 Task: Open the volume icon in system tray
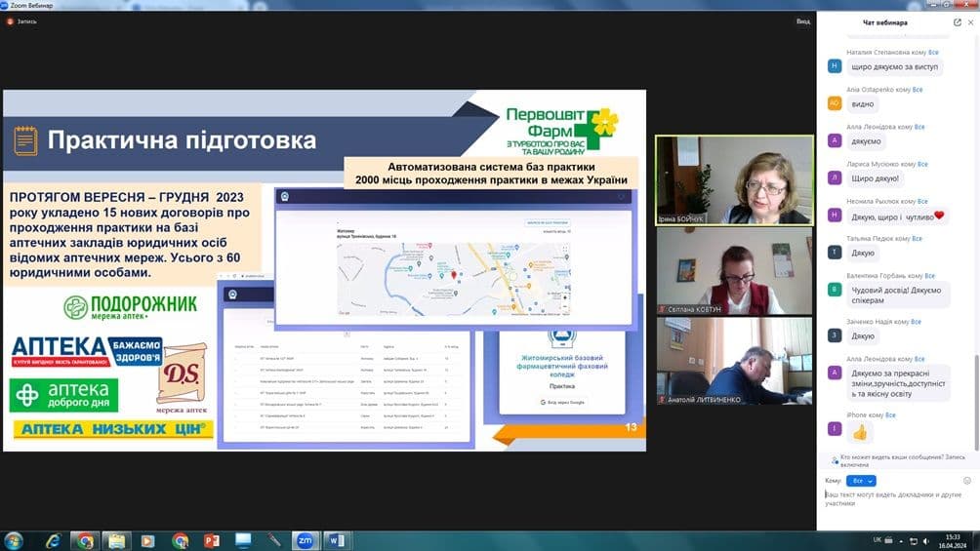tap(926, 541)
